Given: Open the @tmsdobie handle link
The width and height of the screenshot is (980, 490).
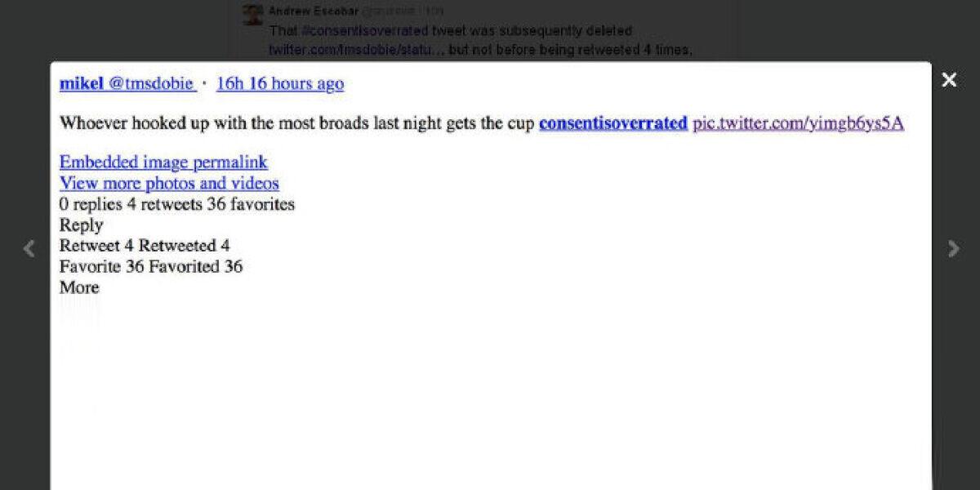Looking at the screenshot, I should click(151, 83).
